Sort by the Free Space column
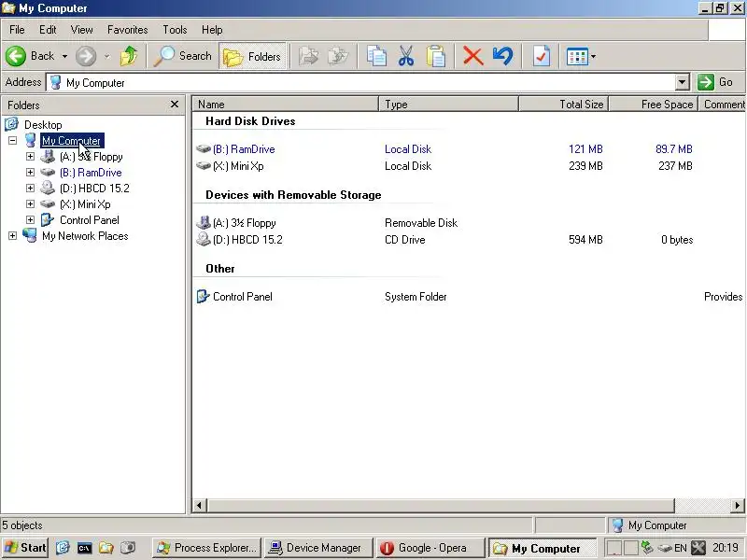747x560 pixels. 653,105
